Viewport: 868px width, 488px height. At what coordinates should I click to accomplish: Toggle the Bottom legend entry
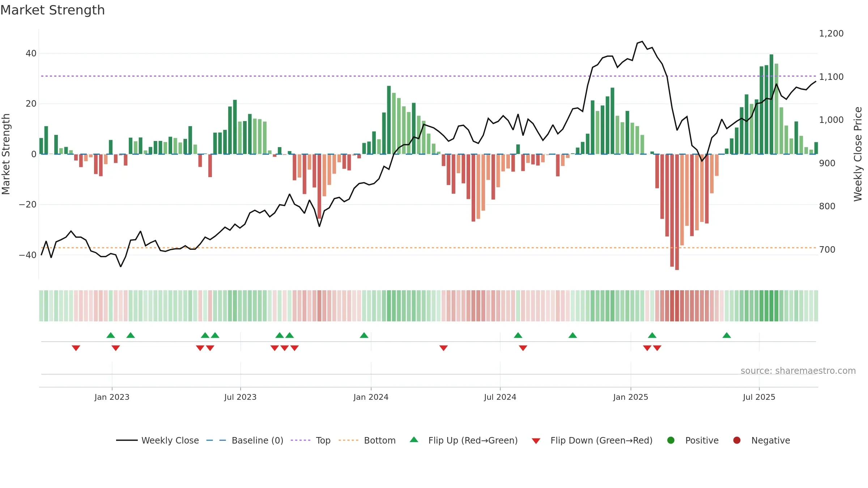pos(367,440)
